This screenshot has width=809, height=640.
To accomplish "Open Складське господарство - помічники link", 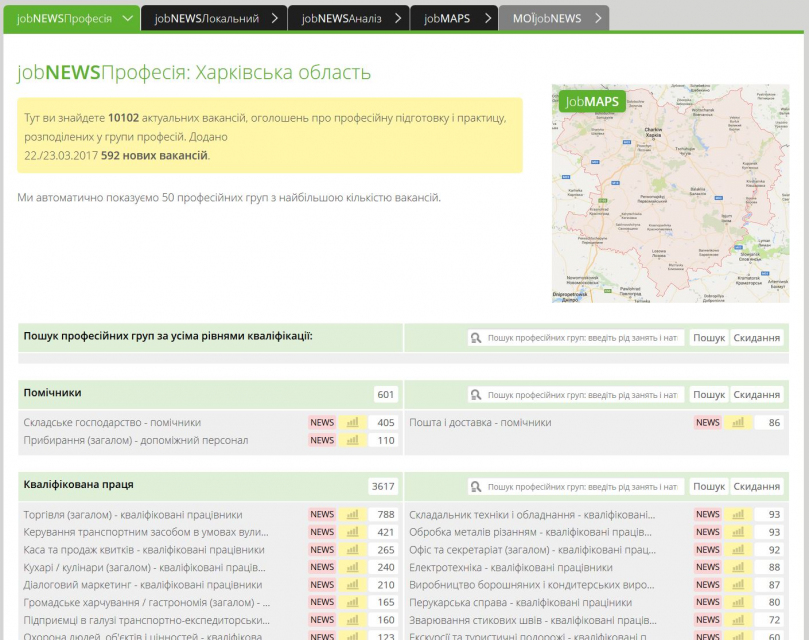I will 112,423.
